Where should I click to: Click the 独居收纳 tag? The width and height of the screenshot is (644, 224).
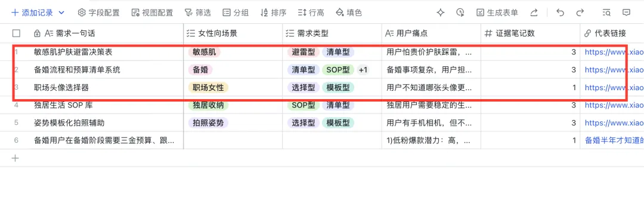pos(208,105)
